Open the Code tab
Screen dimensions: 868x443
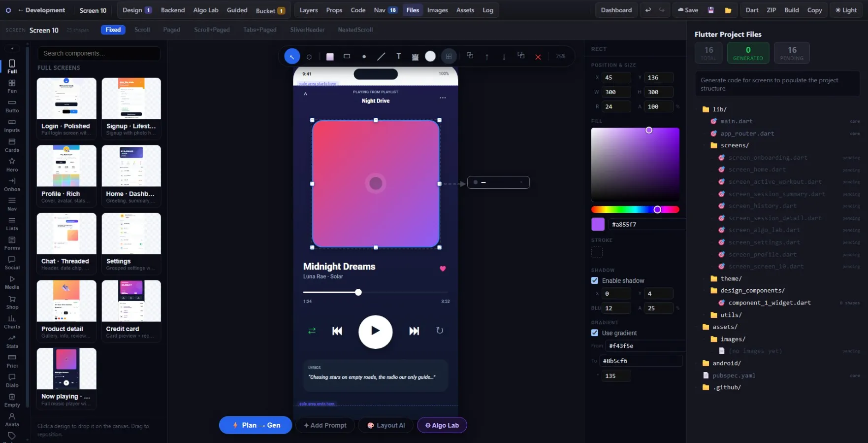358,10
